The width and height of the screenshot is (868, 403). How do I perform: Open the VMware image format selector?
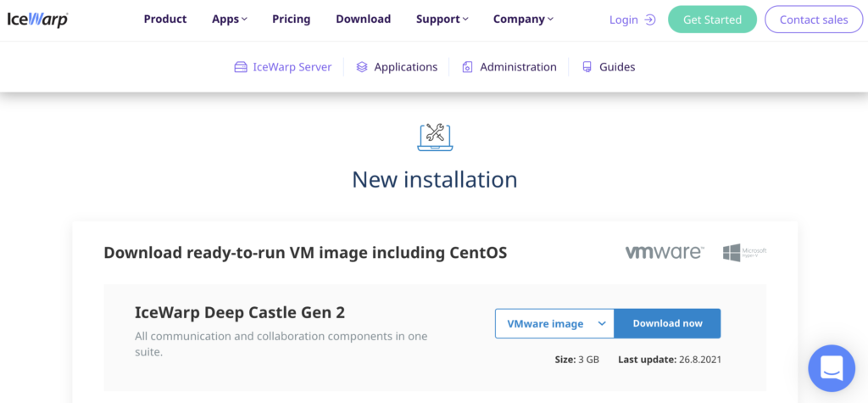(554, 323)
